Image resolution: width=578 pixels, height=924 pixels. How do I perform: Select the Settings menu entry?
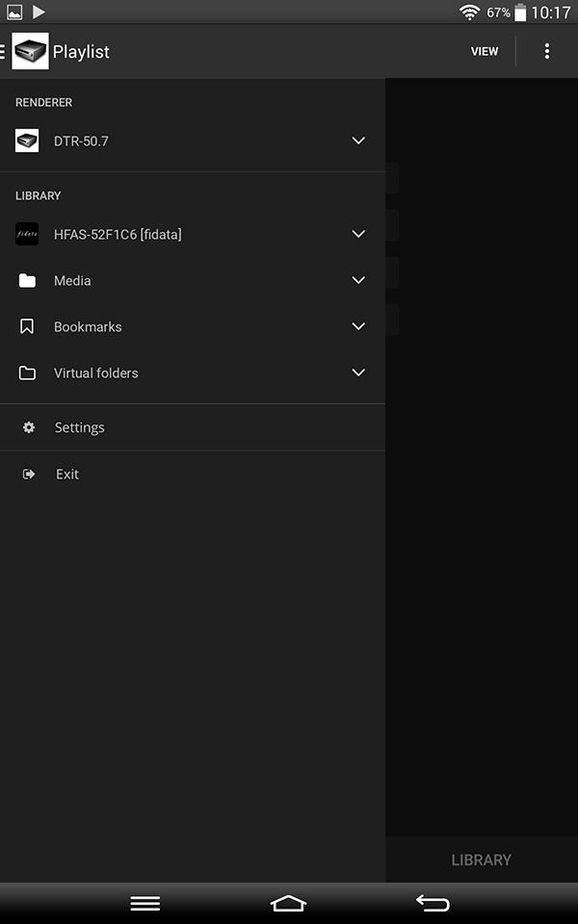tap(193, 427)
